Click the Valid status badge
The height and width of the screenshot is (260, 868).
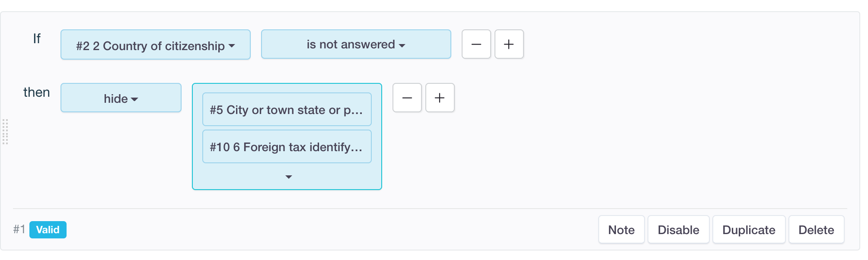(48, 229)
